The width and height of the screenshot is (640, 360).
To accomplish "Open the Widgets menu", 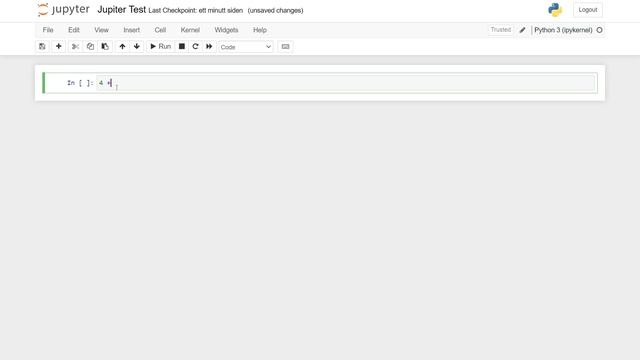I will tap(226, 30).
